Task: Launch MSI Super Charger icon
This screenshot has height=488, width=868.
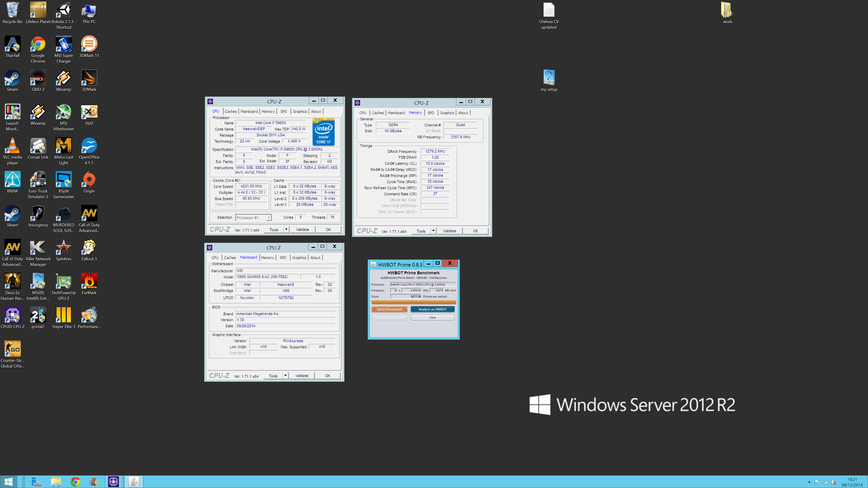Action: tap(63, 49)
